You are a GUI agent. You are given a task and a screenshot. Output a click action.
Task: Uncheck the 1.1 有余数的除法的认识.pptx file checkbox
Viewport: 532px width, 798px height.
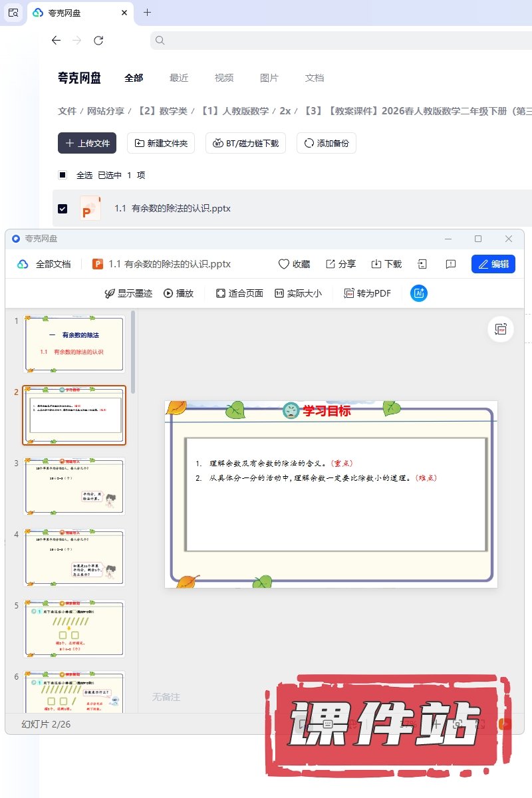[63, 209]
